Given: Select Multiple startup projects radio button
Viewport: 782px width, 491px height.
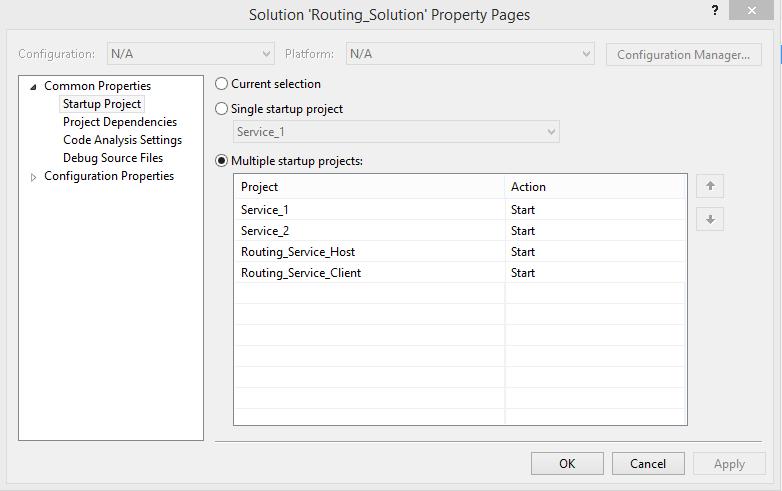Looking at the screenshot, I should point(222,161).
